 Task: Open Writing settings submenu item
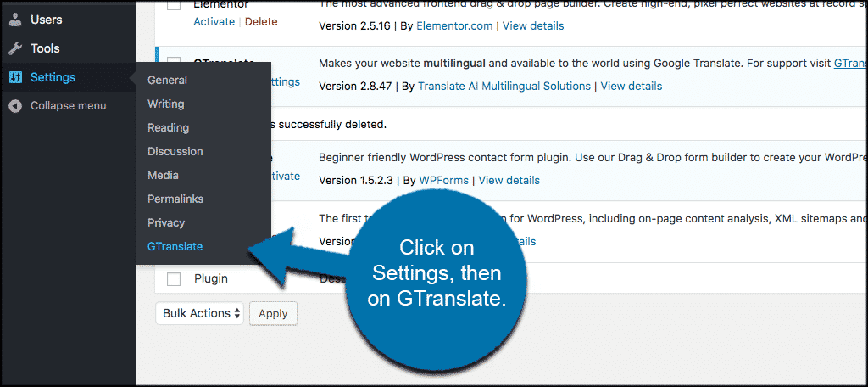point(165,104)
